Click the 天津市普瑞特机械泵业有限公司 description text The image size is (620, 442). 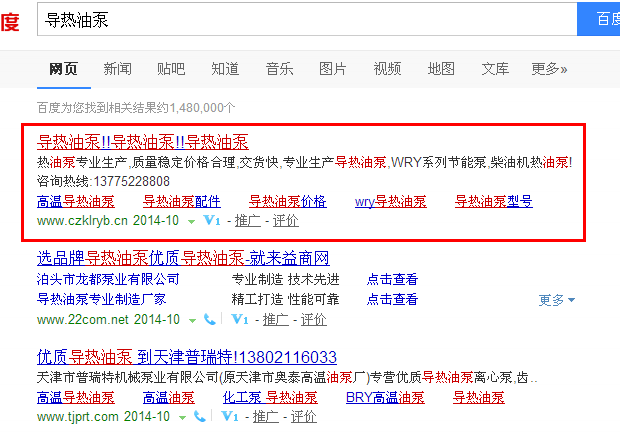[287, 378]
